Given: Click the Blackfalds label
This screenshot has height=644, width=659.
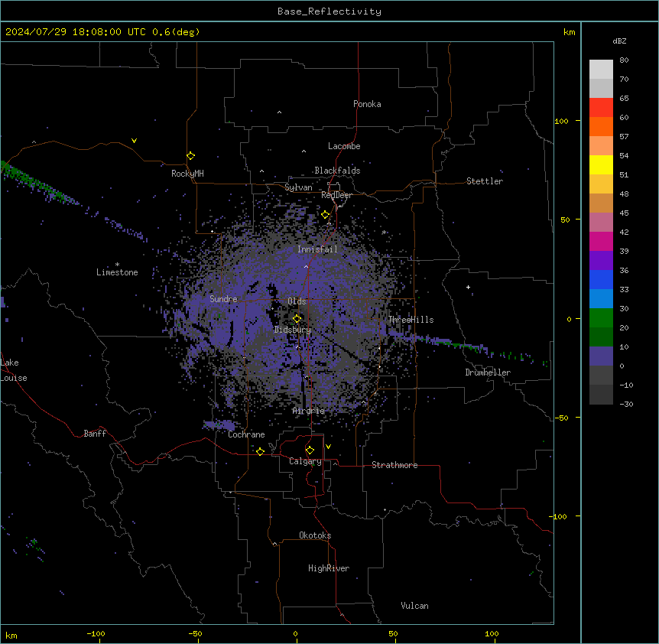Looking at the screenshot, I should point(337,171).
